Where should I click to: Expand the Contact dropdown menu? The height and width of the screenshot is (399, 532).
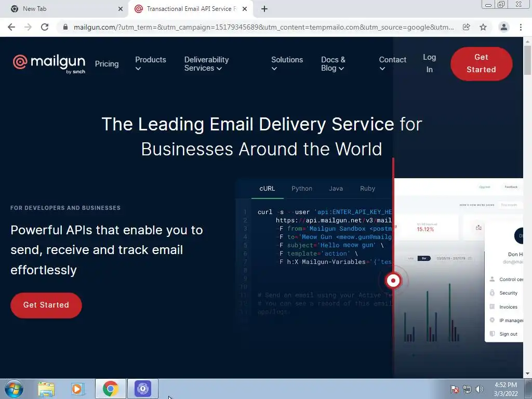392,63
